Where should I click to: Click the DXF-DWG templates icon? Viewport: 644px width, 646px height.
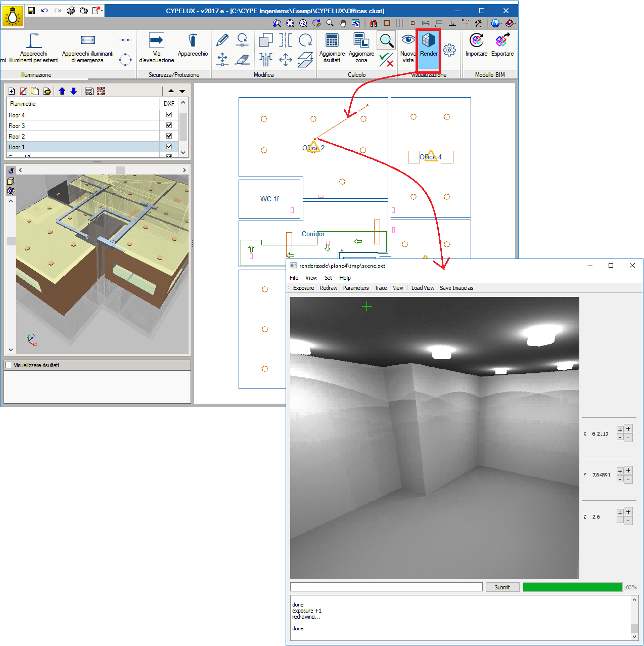89,91
